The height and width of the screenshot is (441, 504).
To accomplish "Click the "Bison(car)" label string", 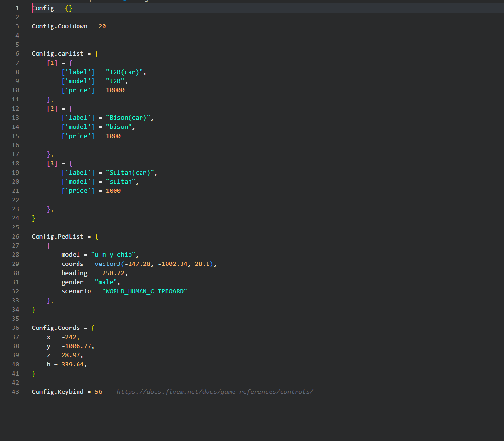I will (129, 118).
